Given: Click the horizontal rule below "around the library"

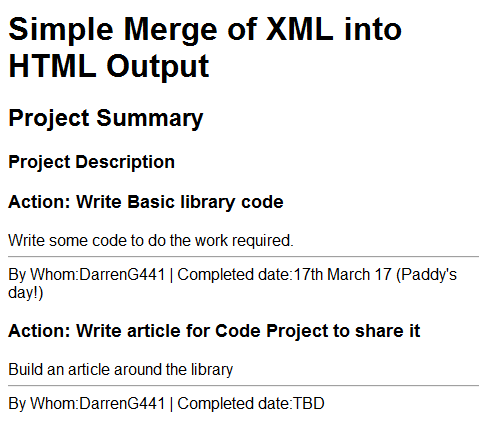Looking at the screenshot, I should click(x=243, y=386).
